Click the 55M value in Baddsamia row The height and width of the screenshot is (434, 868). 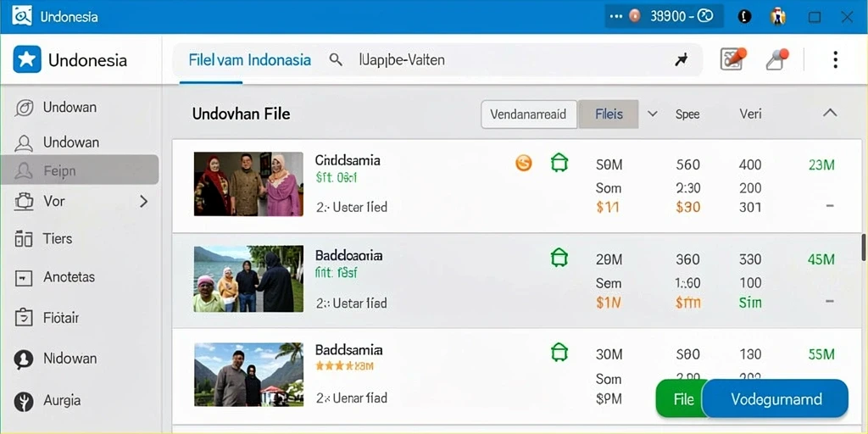(x=821, y=353)
